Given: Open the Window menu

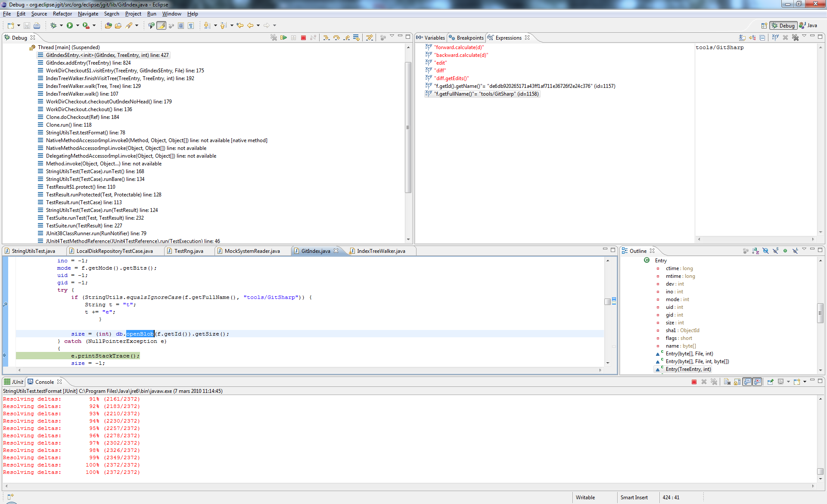Looking at the screenshot, I should coord(171,14).
